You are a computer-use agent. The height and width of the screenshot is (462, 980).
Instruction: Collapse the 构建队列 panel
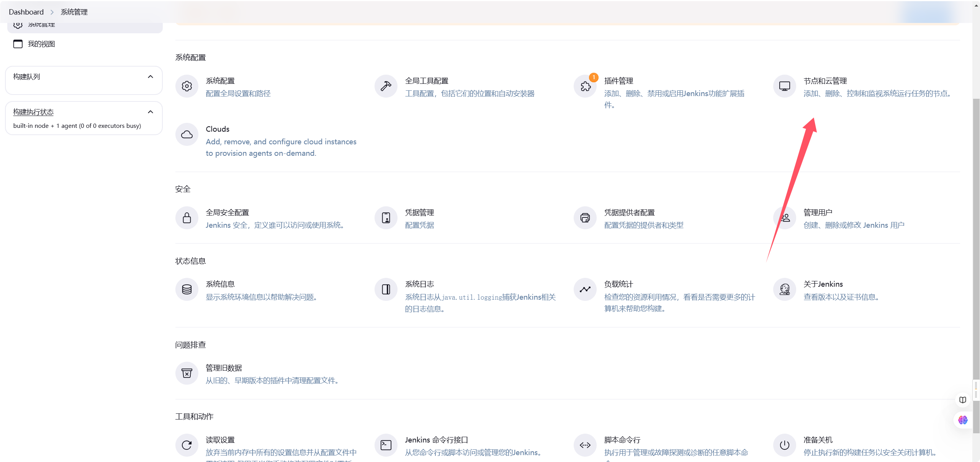[150, 77]
